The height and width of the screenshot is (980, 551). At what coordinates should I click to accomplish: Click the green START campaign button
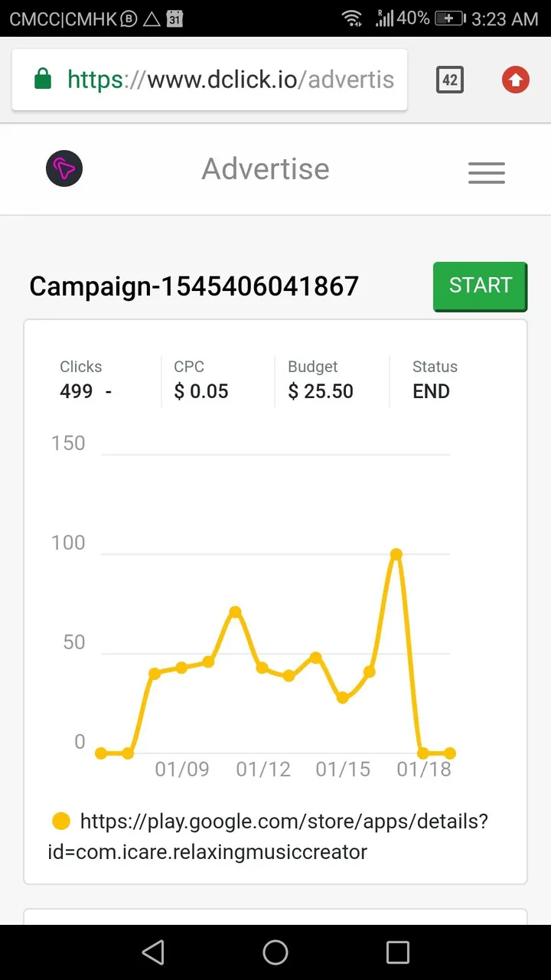(481, 286)
